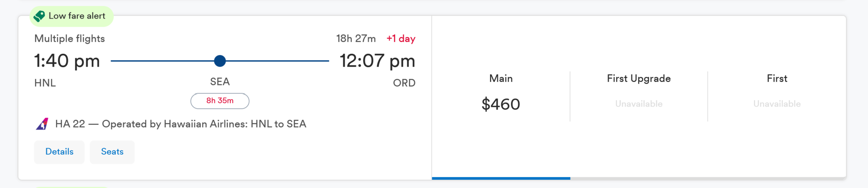The width and height of the screenshot is (868, 188).
Task: Open the Seats view
Action: (112, 152)
